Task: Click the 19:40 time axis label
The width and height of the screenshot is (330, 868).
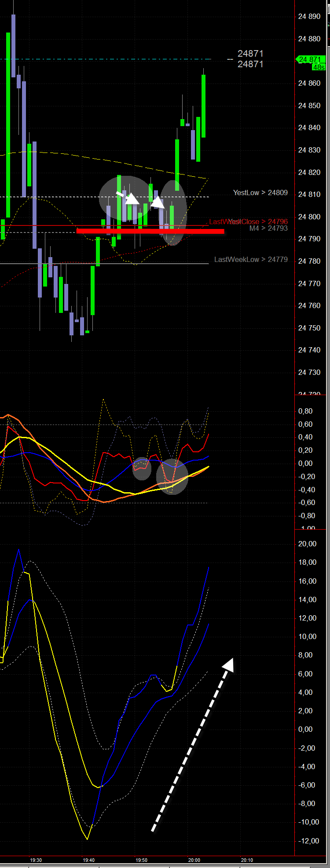Action: tap(89, 860)
